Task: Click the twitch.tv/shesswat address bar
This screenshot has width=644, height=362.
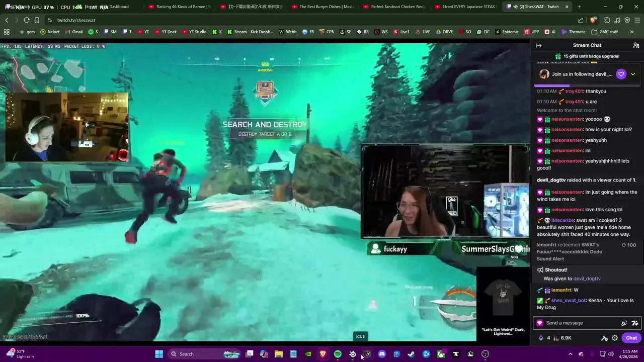Action: pyautogui.click(x=76, y=20)
